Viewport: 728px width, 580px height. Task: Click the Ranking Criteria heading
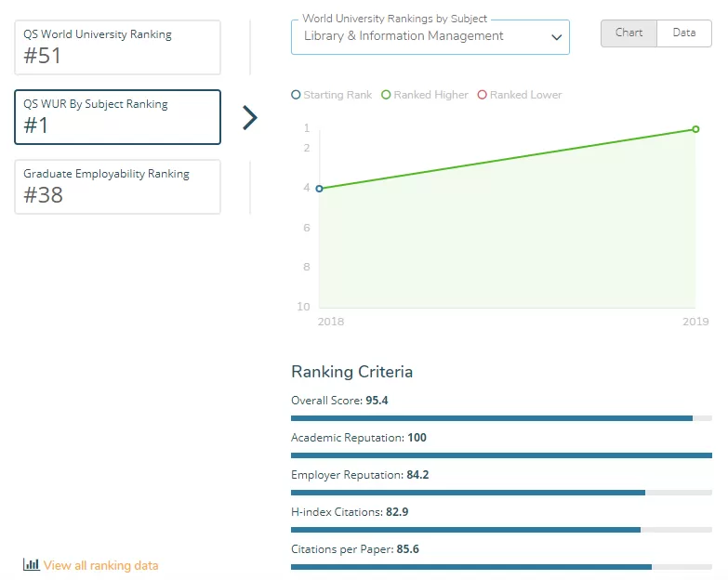pyautogui.click(x=352, y=372)
